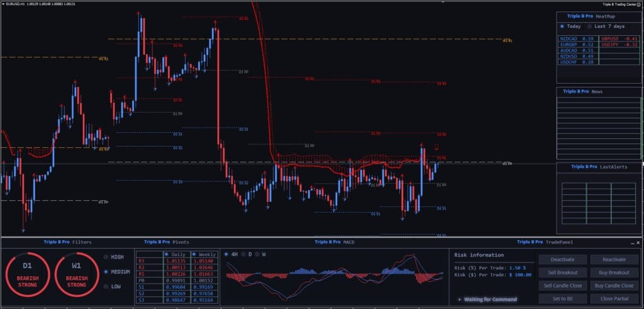Click the Risk (%) Per Trade value
Viewport: 644px width, 309px height.
(x=518, y=267)
